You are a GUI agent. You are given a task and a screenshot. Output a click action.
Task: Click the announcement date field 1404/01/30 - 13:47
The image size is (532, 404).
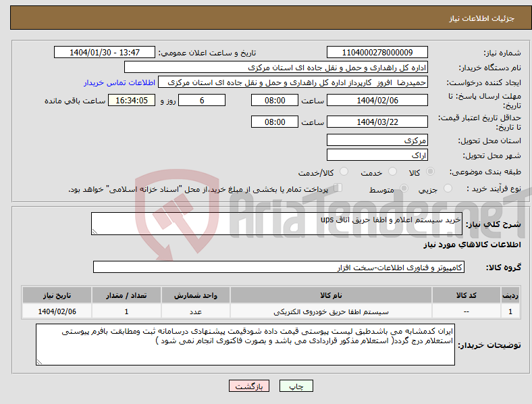105,52
